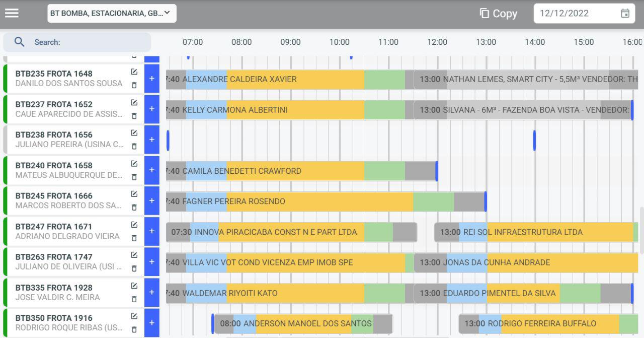Open the date field 12/12/2022
644x338 pixels.
(x=584, y=14)
